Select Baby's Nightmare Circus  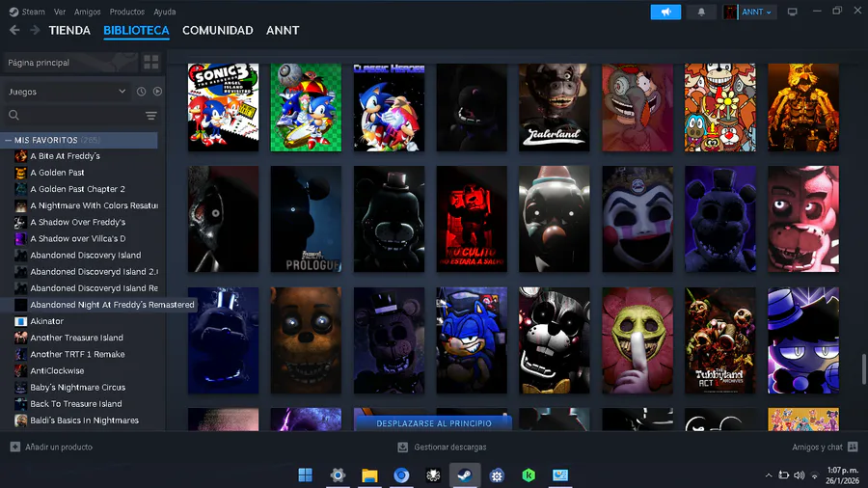[x=77, y=388]
